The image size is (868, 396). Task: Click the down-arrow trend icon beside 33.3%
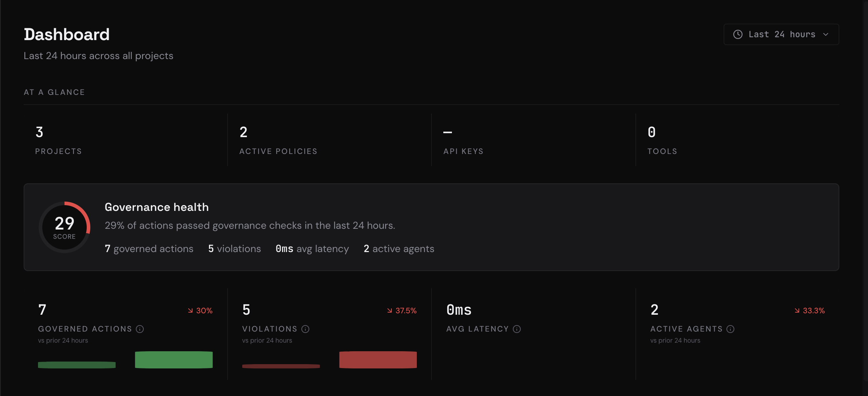point(797,310)
